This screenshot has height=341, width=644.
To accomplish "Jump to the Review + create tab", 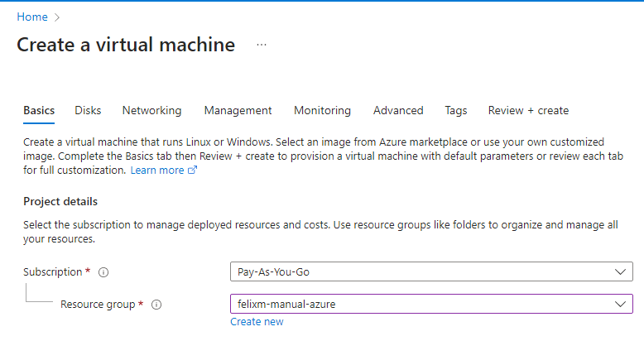I will click(528, 111).
